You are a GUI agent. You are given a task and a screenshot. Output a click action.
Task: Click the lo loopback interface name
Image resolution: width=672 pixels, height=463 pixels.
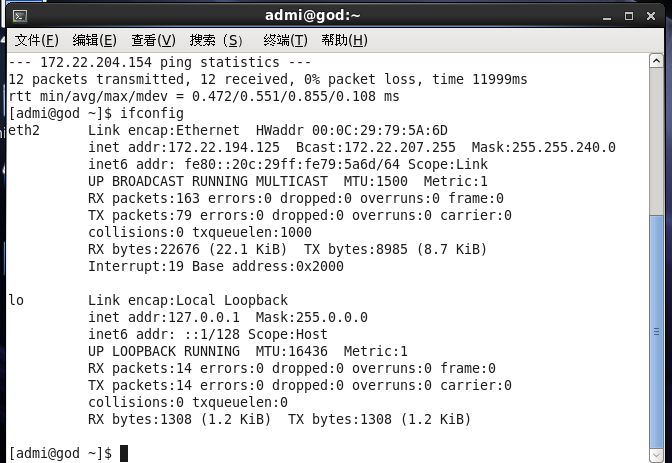click(17, 300)
